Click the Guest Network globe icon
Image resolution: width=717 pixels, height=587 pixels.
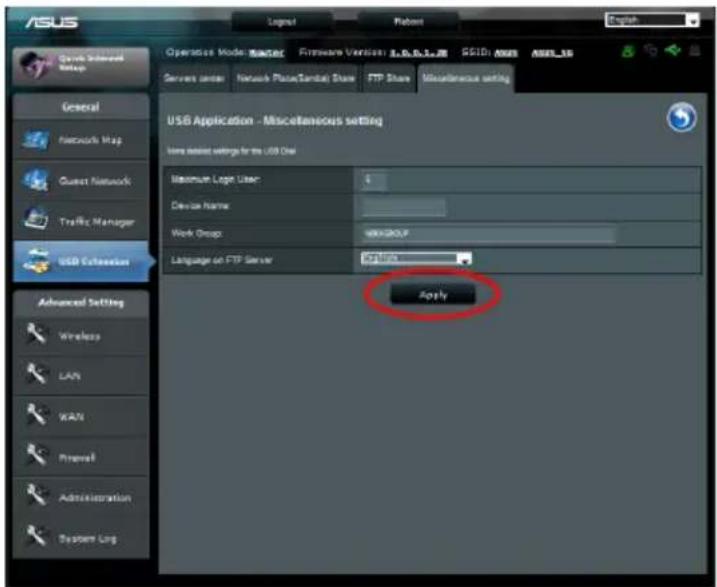pyautogui.click(x=35, y=180)
